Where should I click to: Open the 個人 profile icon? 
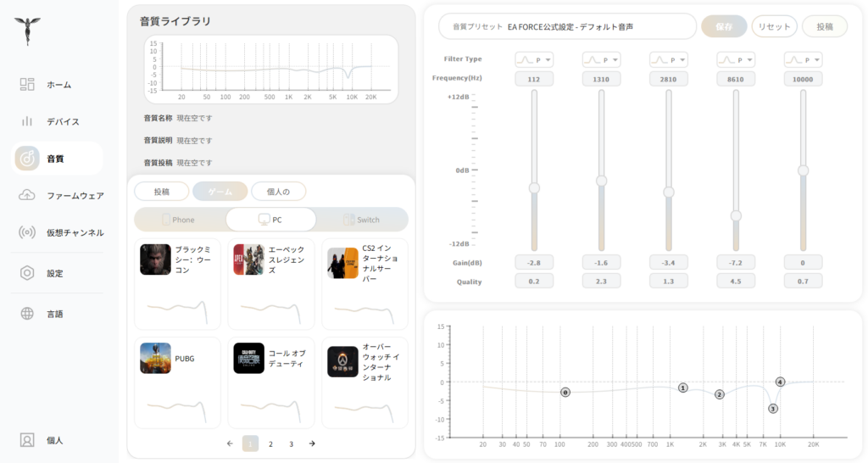coord(27,440)
